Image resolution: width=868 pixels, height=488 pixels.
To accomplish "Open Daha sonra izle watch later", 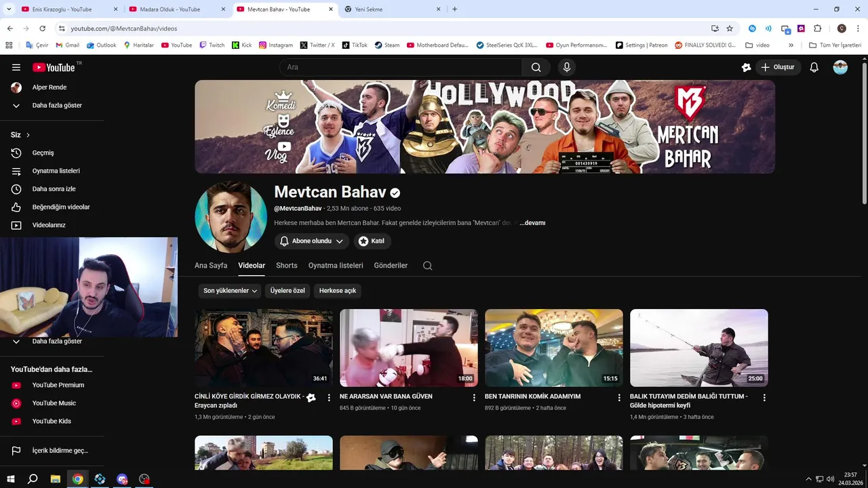I will 52,189.
